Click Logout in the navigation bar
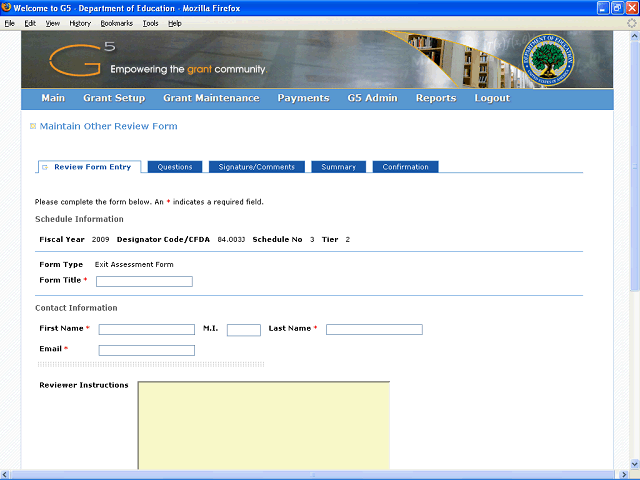Viewport: 640px width, 480px height. 492,98
